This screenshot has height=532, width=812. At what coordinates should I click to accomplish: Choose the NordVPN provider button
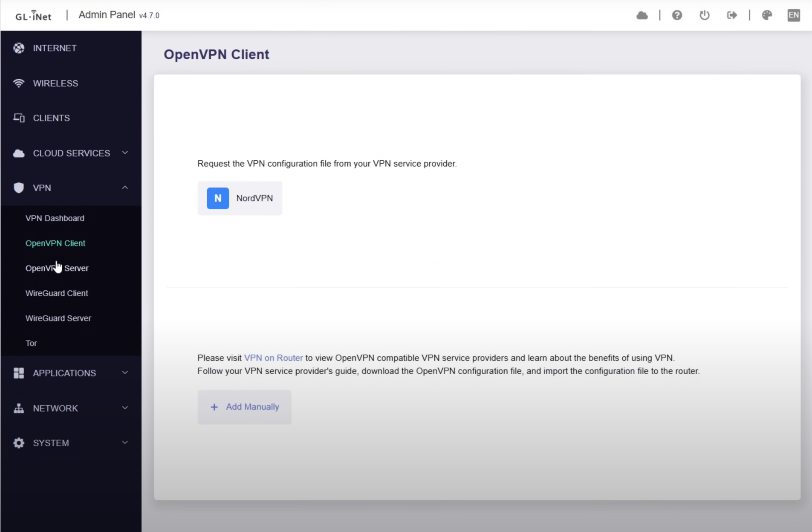[240, 198]
